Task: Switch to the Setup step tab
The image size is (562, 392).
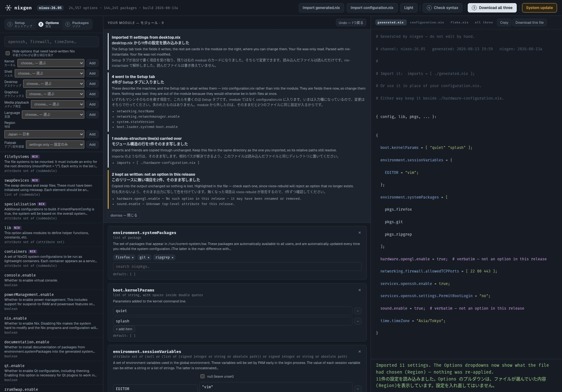Action: 20,24
